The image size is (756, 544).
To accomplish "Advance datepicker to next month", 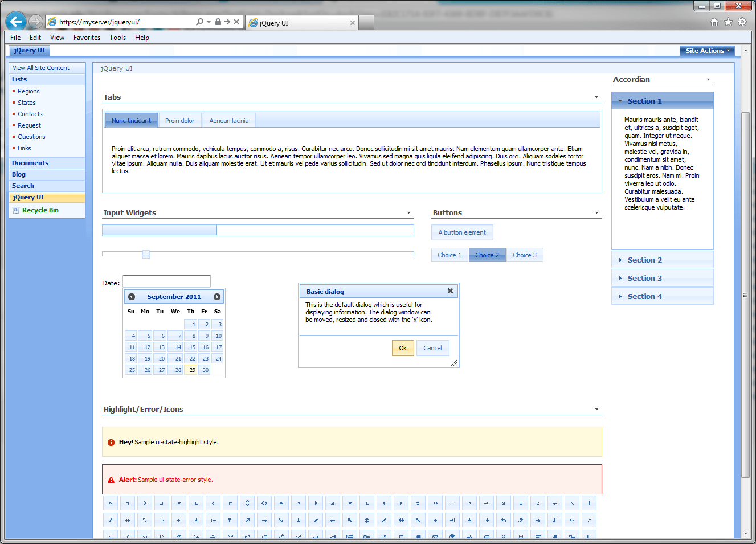I will 217,297.
